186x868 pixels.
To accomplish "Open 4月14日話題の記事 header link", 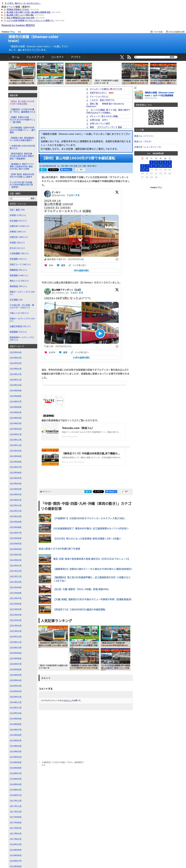I will (x=175, y=32).
